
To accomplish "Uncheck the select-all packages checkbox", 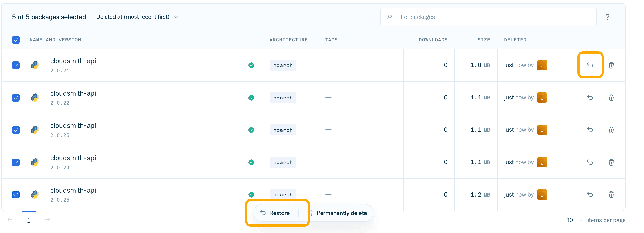I will pyautogui.click(x=16, y=40).
